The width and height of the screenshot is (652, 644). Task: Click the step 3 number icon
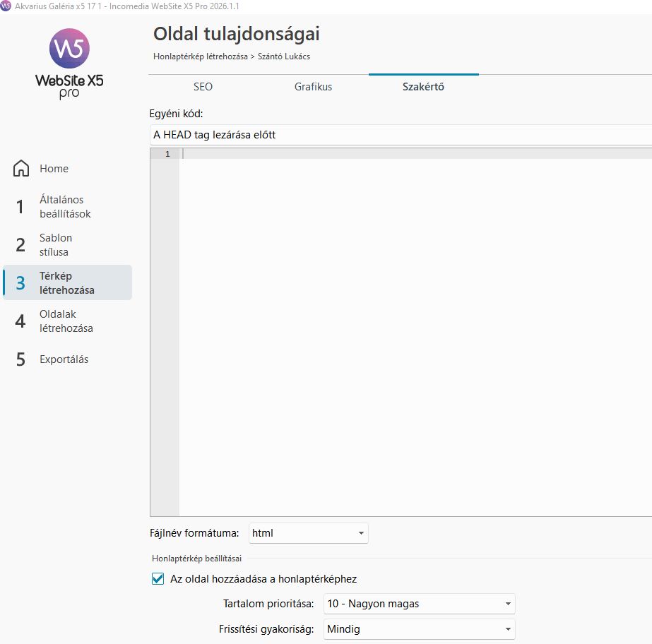(20, 283)
